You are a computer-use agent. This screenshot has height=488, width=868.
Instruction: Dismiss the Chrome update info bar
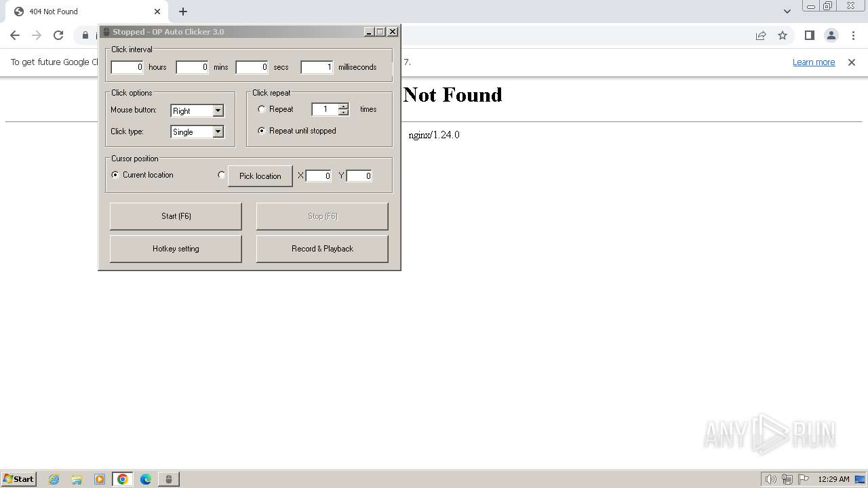click(x=852, y=62)
